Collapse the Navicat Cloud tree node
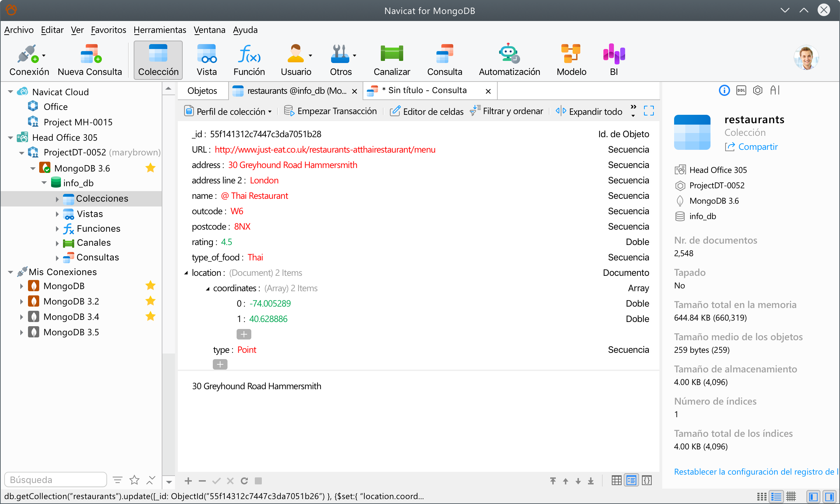The image size is (840, 504). point(10,92)
